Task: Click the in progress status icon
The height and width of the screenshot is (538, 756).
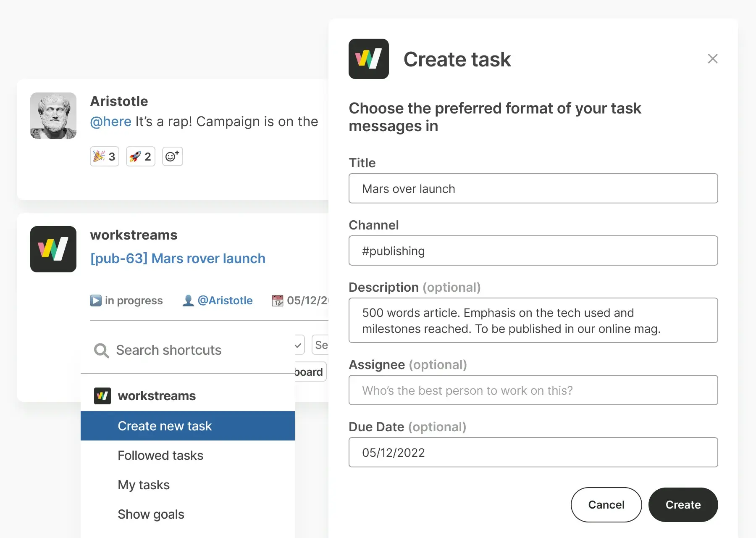Action: tap(96, 300)
